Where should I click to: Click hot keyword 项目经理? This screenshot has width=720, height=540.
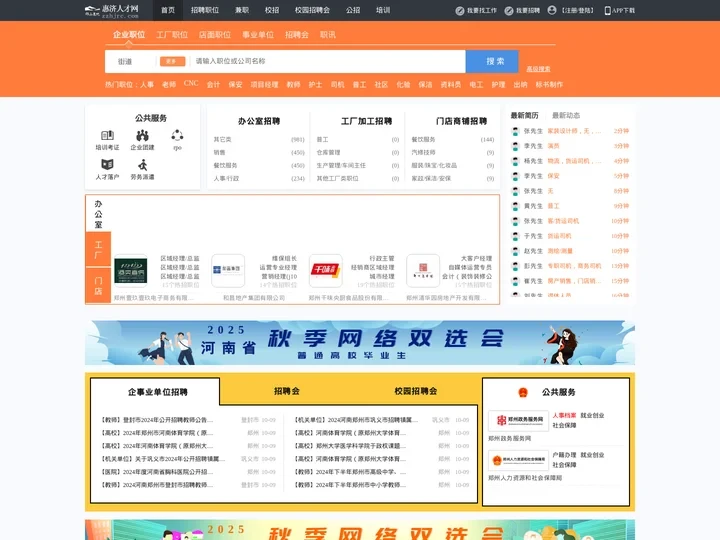[264, 84]
